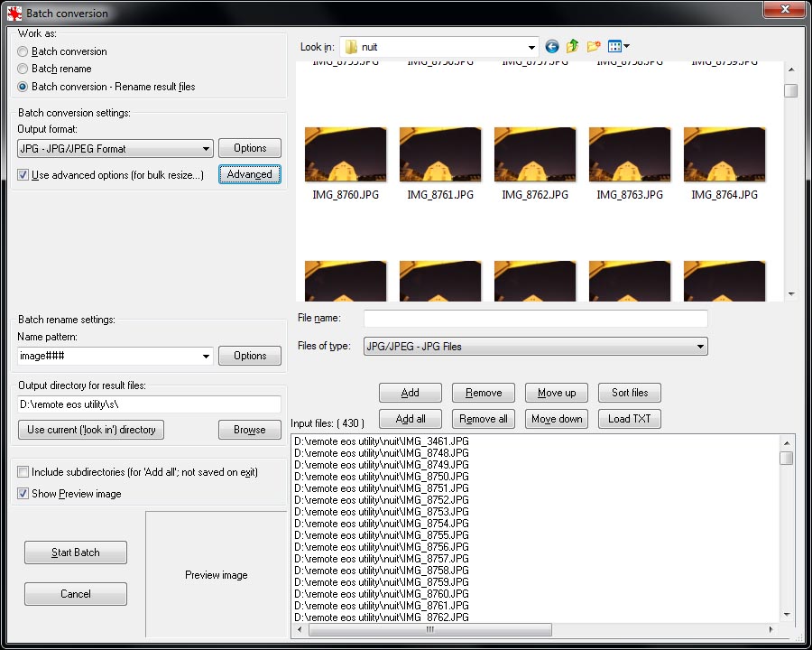The height and width of the screenshot is (650, 812).
Task: Open the Files of type dropdown
Action: click(700, 347)
